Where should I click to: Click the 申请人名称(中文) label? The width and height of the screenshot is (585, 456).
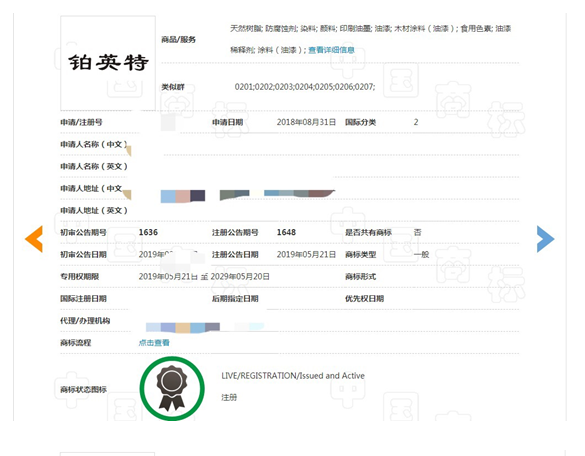tap(94, 144)
